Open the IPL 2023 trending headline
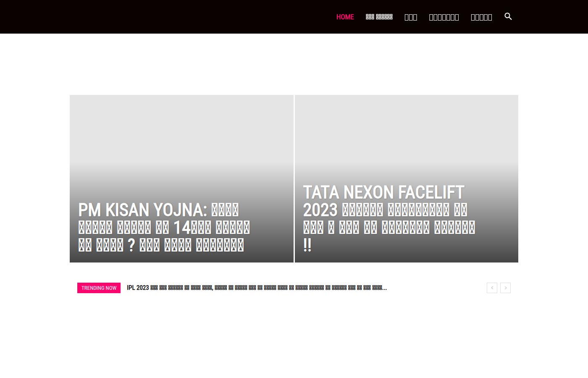The width and height of the screenshot is (588, 378). tap(257, 288)
